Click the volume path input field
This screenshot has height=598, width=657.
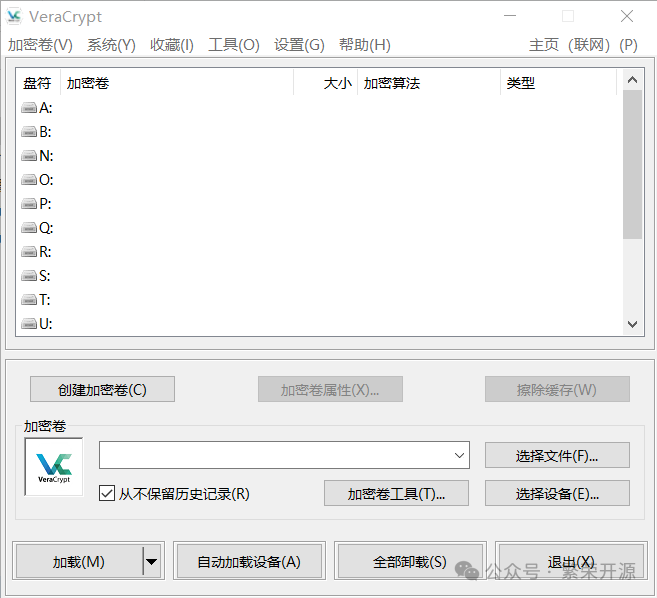pyautogui.click(x=274, y=456)
